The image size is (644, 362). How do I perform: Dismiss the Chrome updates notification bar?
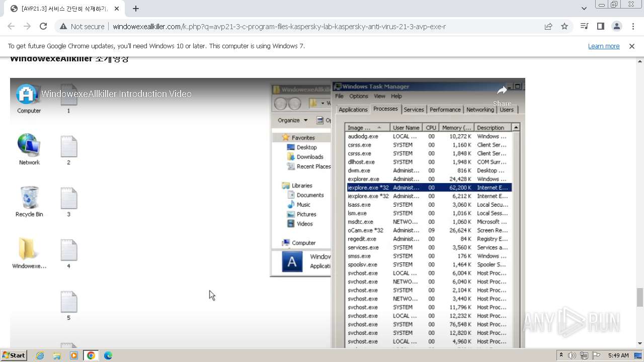(632, 46)
